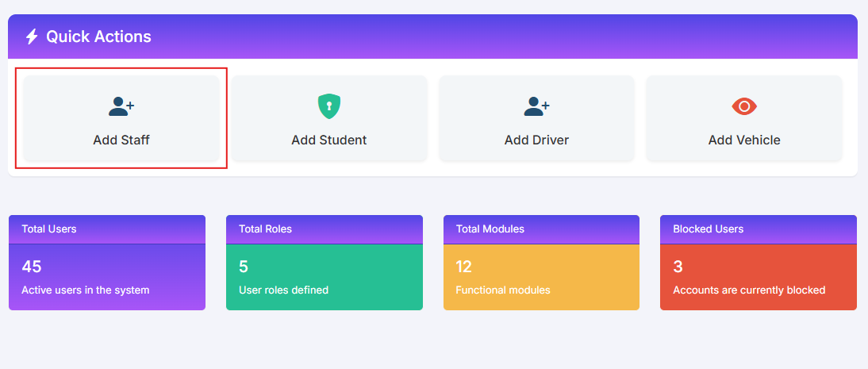Select the Add Driver card label

click(536, 140)
